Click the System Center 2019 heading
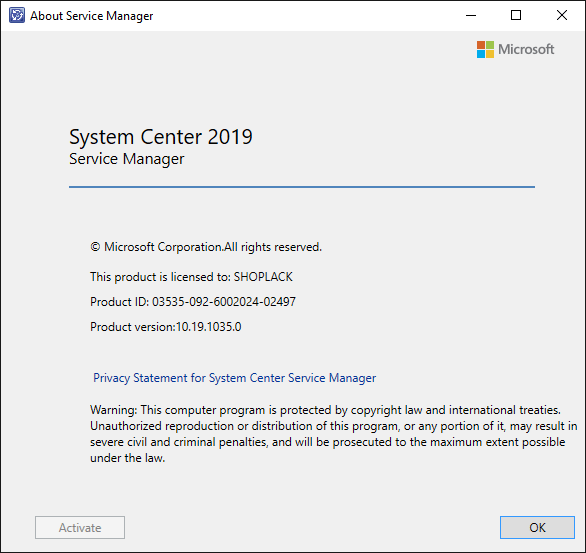The width and height of the screenshot is (586, 553). 161,137
